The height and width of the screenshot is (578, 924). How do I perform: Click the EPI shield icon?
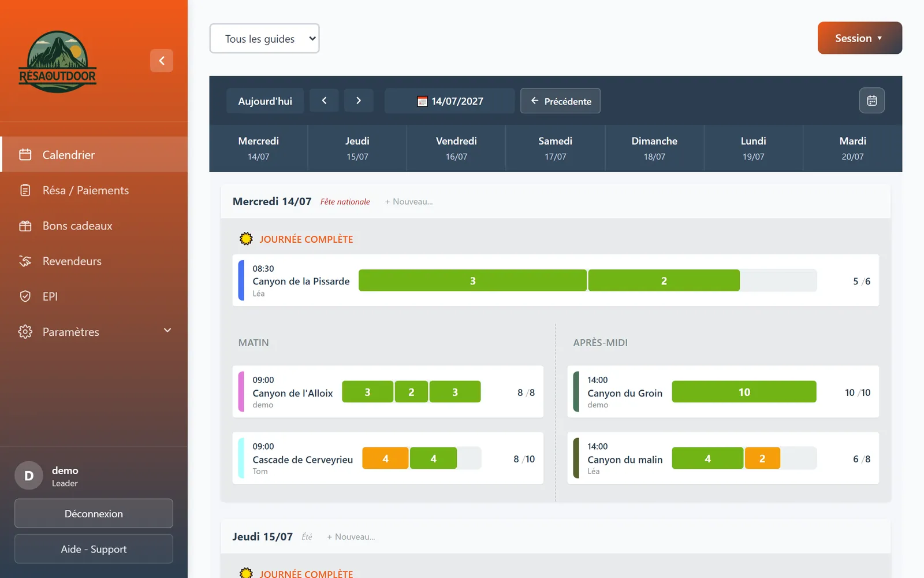[x=25, y=297]
